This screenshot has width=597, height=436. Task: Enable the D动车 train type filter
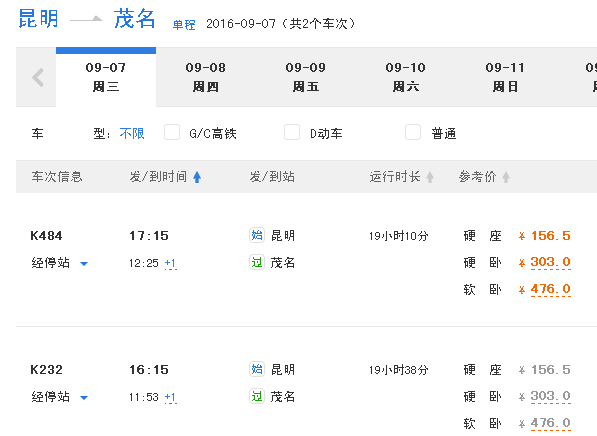click(x=292, y=133)
